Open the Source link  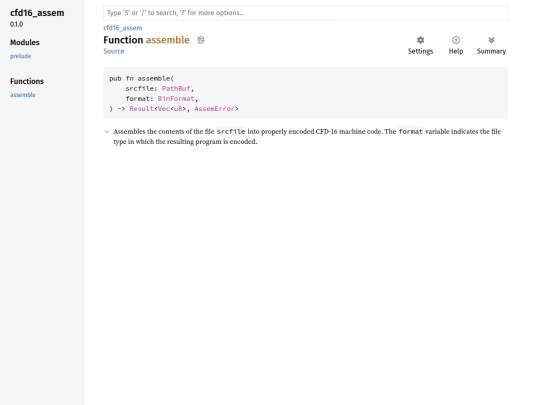tap(114, 51)
